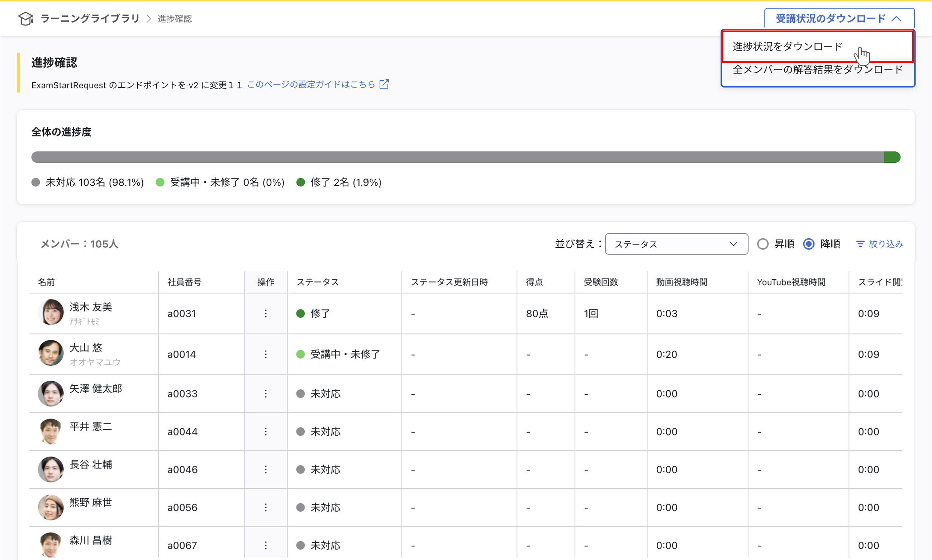The width and height of the screenshot is (932, 560).
Task: Open the external link icon for setup guide
Action: click(384, 84)
